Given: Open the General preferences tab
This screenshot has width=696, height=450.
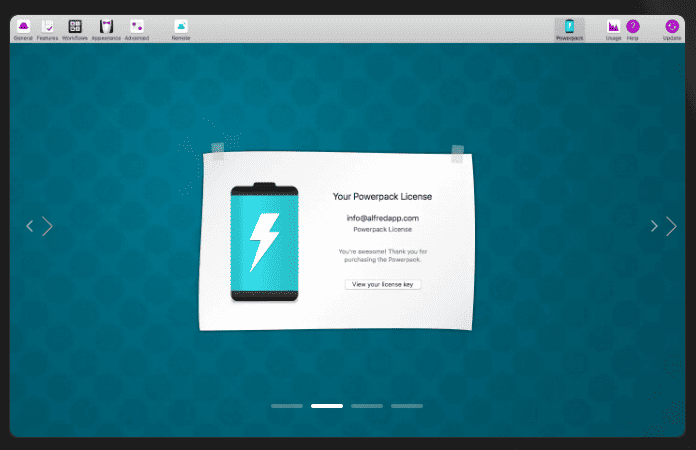Looking at the screenshot, I should pyautogui.click(x=23, y=30).
